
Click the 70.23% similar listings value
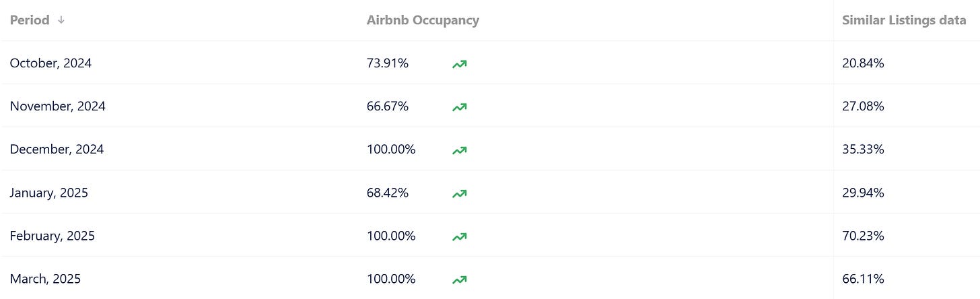tap(863, 236)
